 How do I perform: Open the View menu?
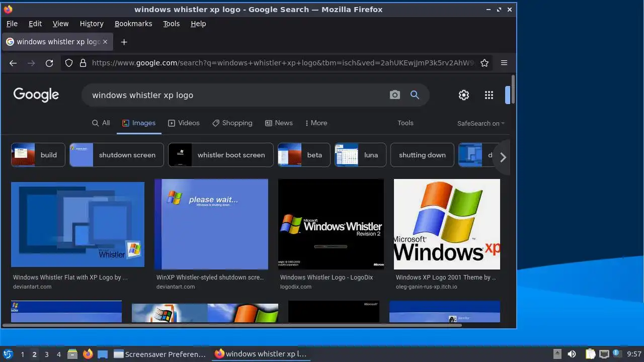[60, 24]
